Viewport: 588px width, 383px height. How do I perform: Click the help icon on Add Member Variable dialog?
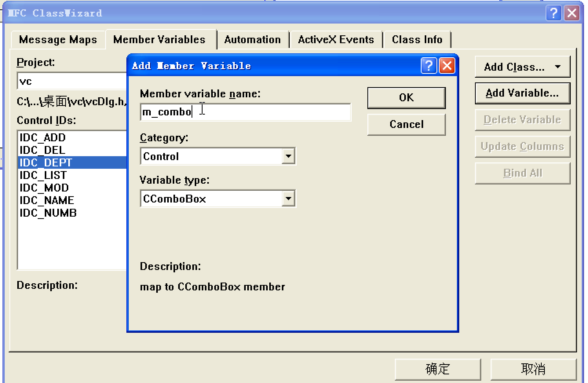pyautogui.click(x=429, y=66)
